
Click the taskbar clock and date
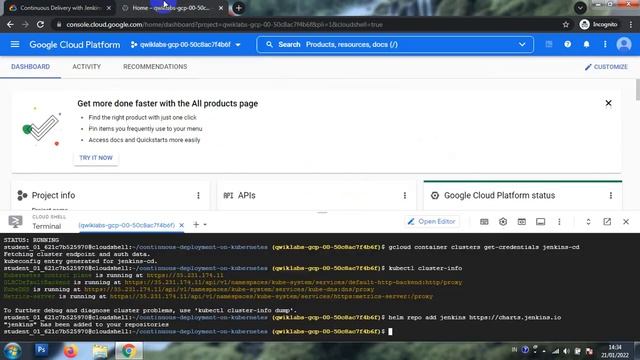tap(614, 351)
